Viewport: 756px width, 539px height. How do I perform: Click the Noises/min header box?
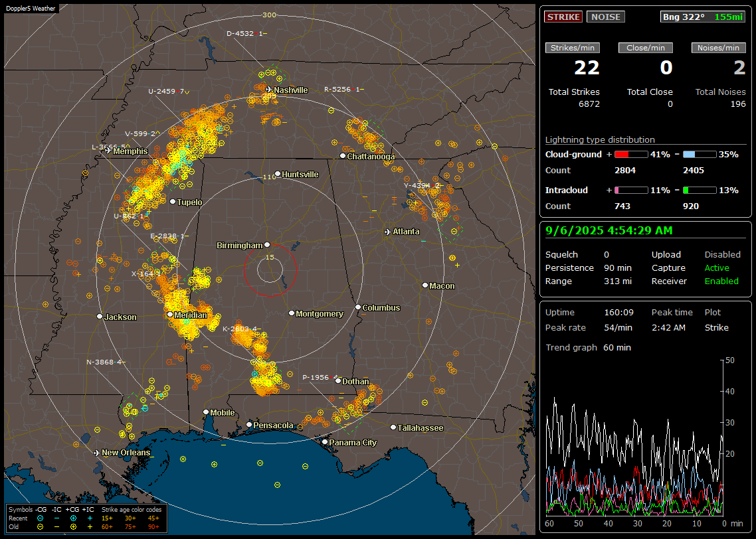[718, 48]
